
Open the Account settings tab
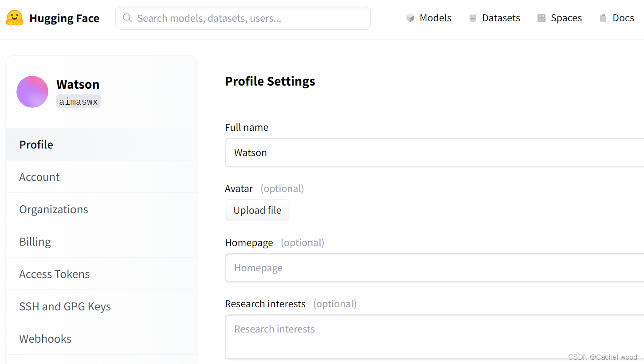[39, 177]
